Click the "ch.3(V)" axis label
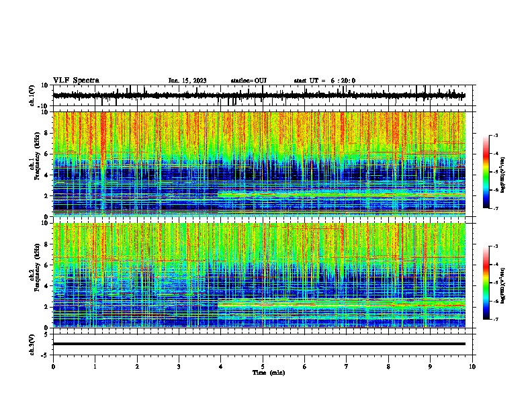The height and width of the screenshot is (411, 532). (32, 345)
